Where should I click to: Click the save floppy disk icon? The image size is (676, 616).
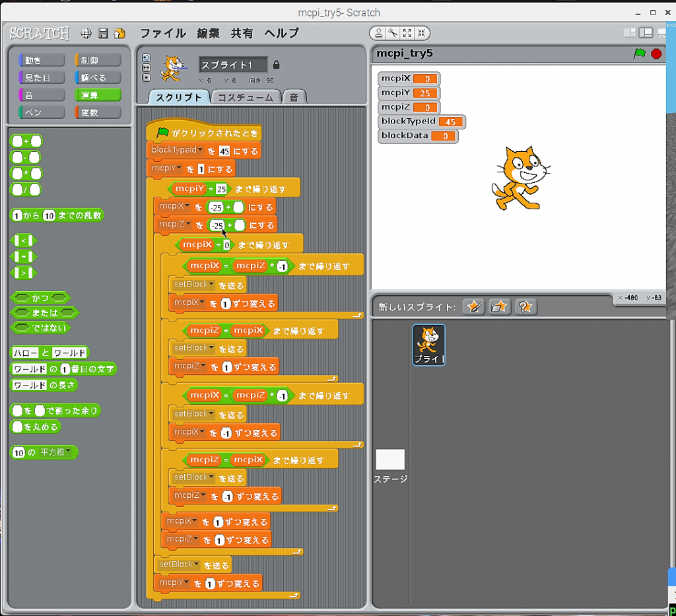103,33
